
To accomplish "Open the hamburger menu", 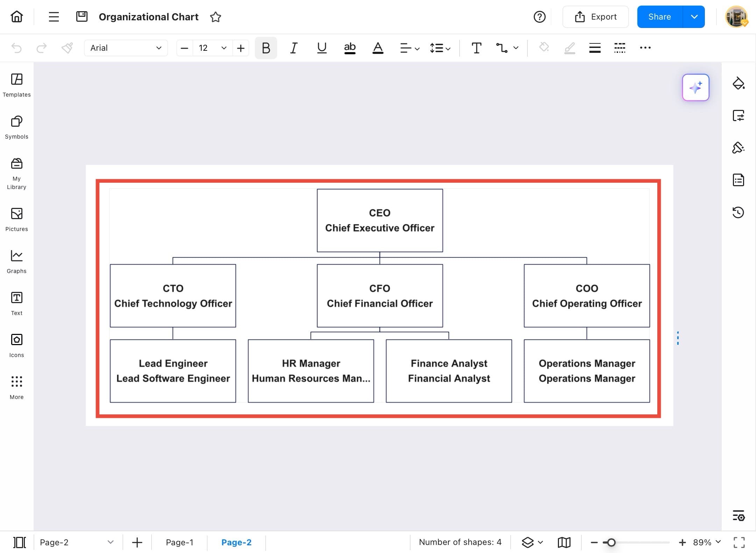I will [54, 16].
